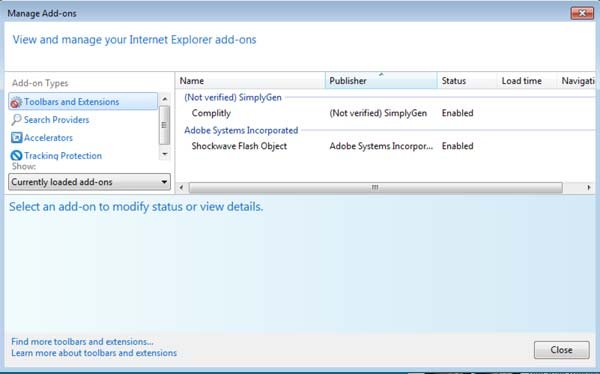Open Find more toolbars and extensions link
This screenshot has height=374, width=600.
82,341
